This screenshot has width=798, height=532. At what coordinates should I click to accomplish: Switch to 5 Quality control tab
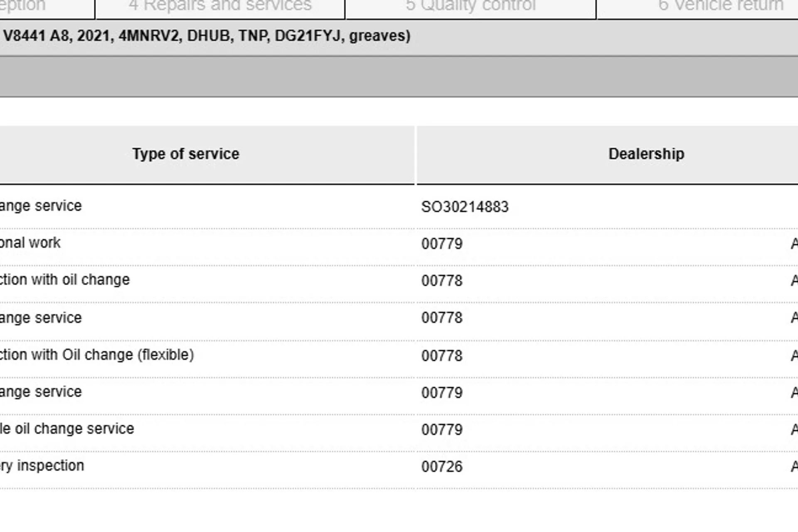tap(470, 6)
